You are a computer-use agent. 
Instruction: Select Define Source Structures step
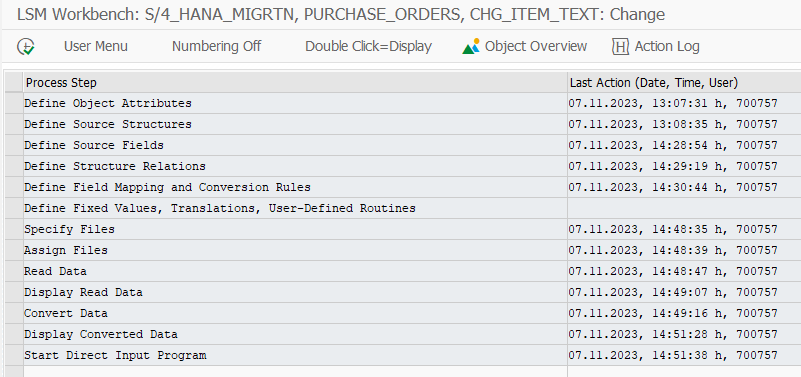[108, 125]
